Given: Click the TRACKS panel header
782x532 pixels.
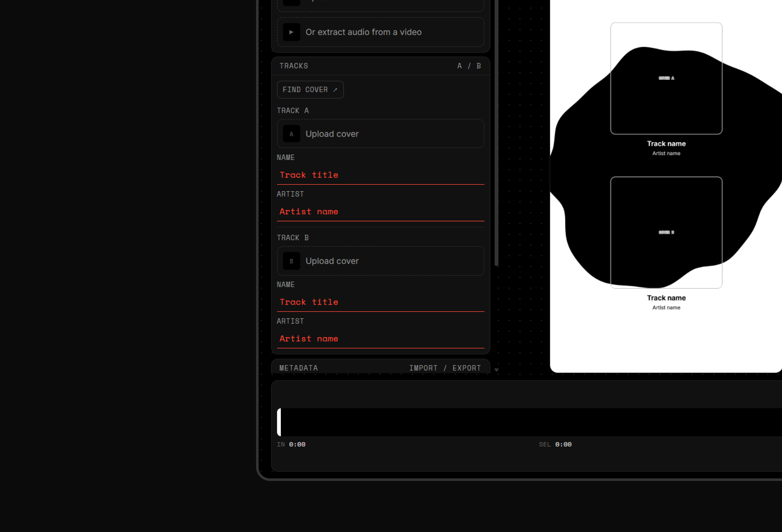Looking at the screenshot, I should [x=381, y=66].
